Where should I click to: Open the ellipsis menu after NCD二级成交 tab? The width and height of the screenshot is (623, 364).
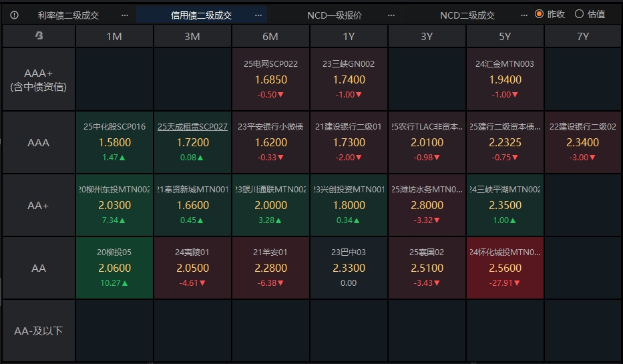click(x=524, y=15)
